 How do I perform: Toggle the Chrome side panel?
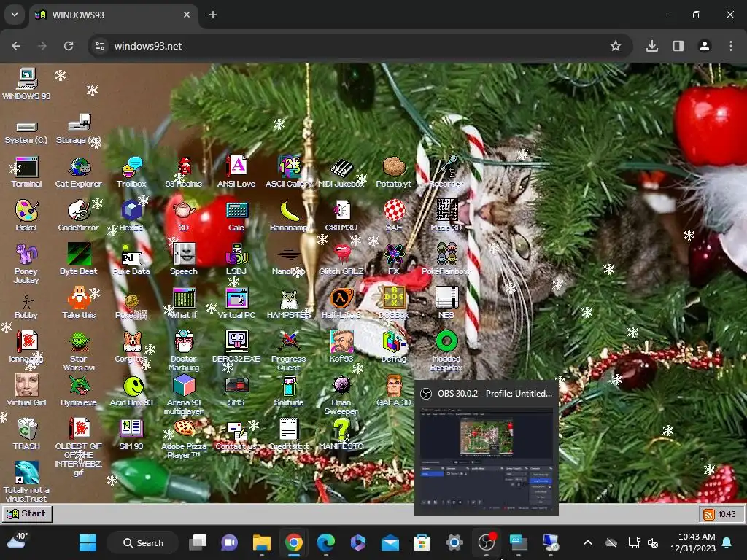678,46
